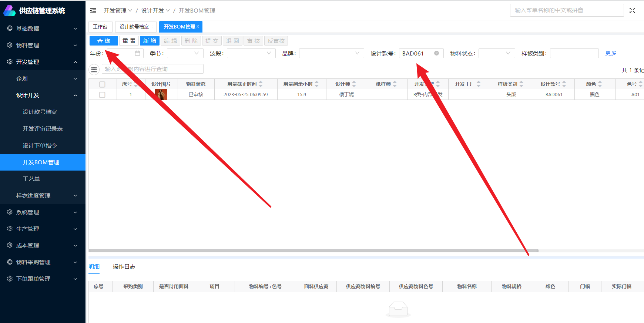Expand the 物料状态 dropdown

tap(497, 53)
